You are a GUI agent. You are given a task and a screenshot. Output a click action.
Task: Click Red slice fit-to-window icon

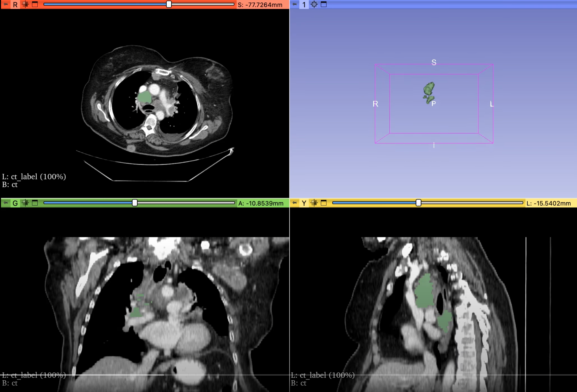tap(25, 4)
